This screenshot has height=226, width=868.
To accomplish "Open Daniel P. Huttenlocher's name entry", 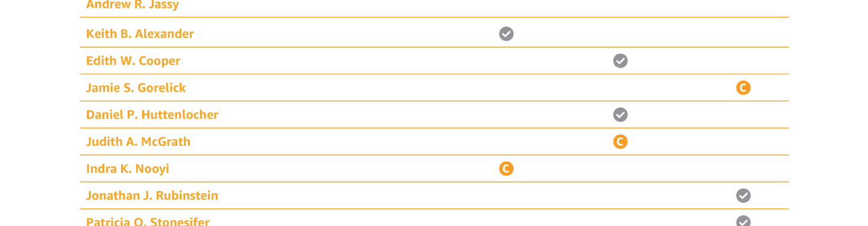I will point(153,115).
